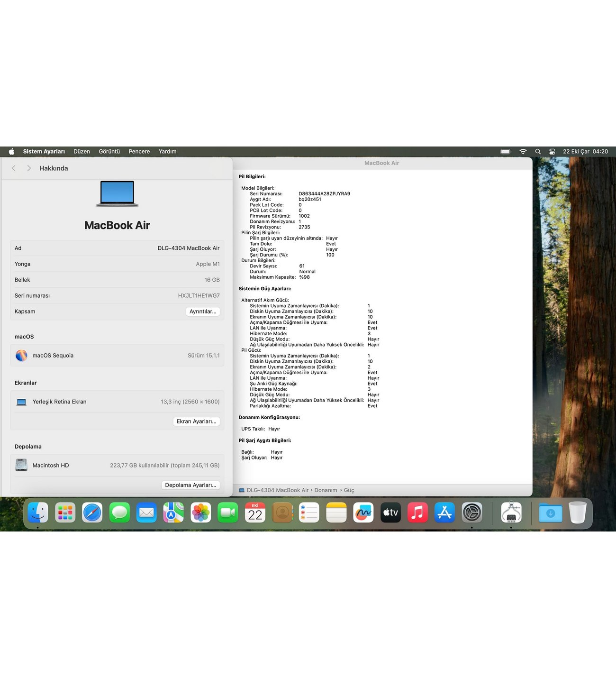Click the Yerleşik Retina Ekran row
The height and width of the screenshot is (678, 616).
[117, 402]
